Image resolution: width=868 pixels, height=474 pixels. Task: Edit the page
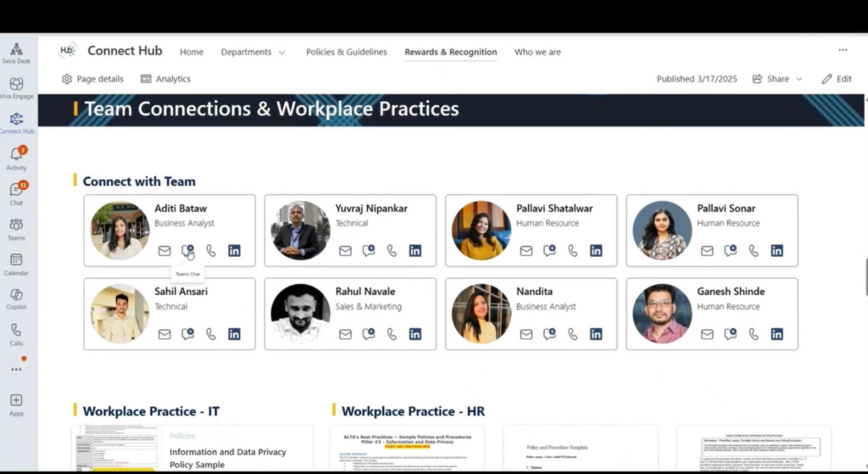point(837,79)
